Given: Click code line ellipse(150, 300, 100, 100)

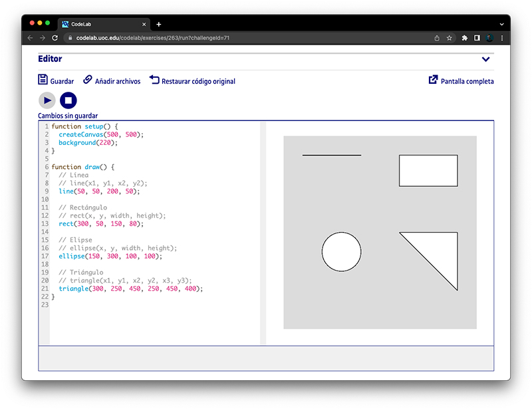Looking at the screenshot, I should click(x=110, y=256).
